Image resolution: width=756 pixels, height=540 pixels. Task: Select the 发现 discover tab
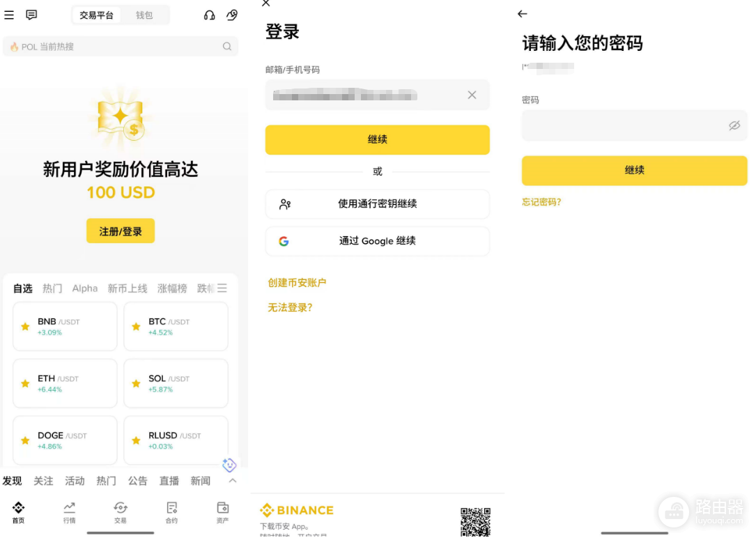(12, 481)
